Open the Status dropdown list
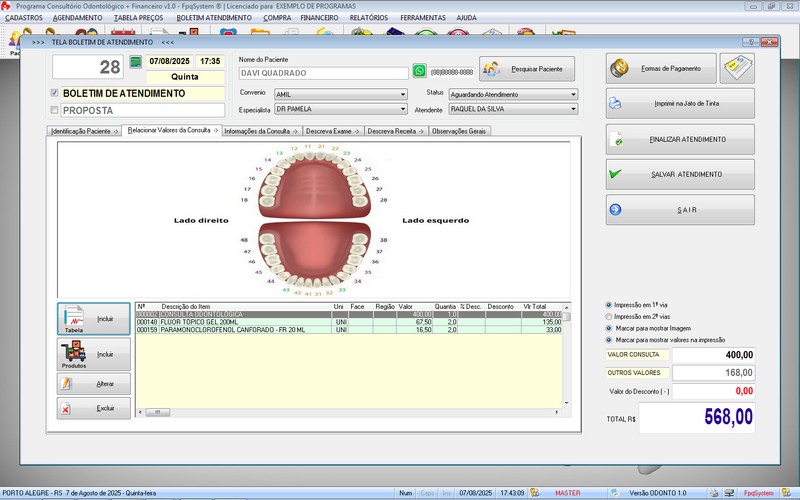 click(x=573, y=94)
